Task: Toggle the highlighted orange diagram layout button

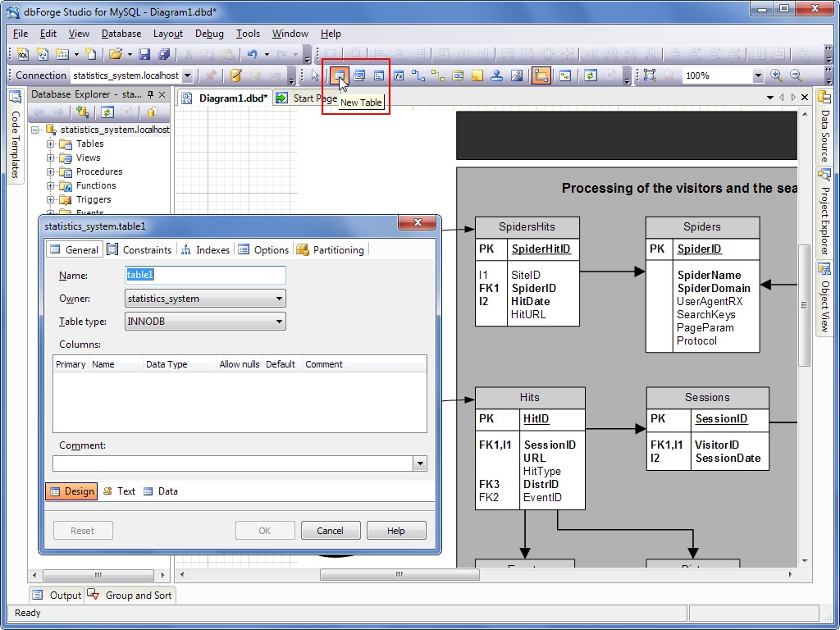Action: coord(541,75)
